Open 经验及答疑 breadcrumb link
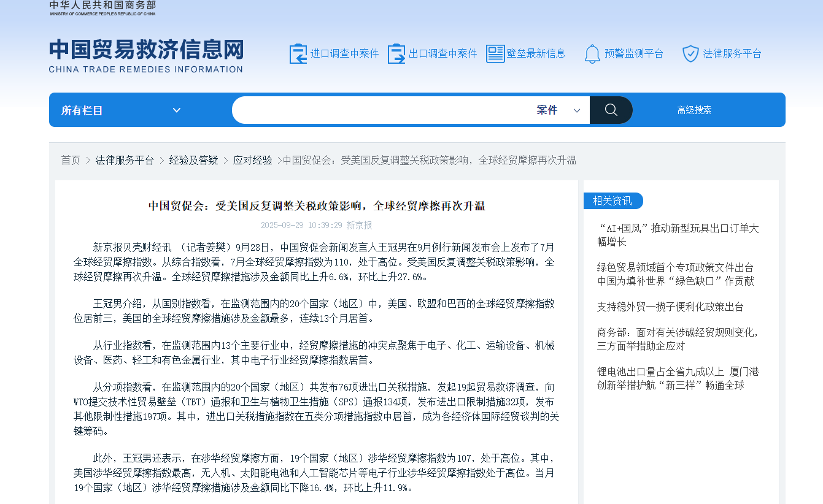 [193, 161]
